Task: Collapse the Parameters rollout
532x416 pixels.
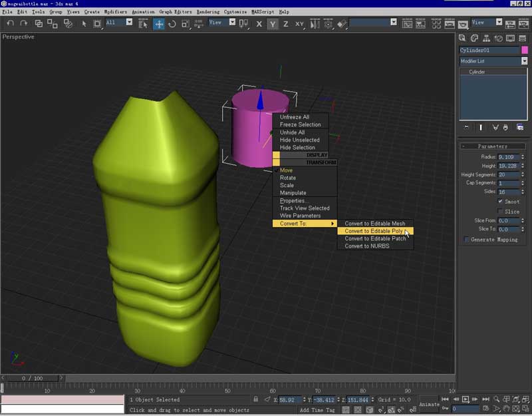Action: click(493, 146)
